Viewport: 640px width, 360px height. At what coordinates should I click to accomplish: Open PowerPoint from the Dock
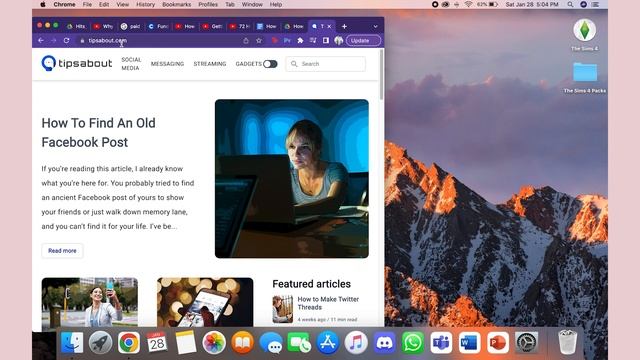498,342
